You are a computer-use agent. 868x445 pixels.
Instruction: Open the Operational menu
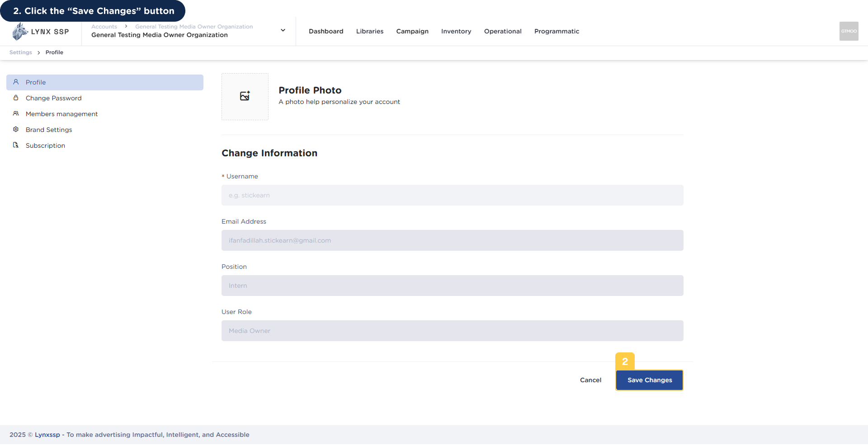503,31
